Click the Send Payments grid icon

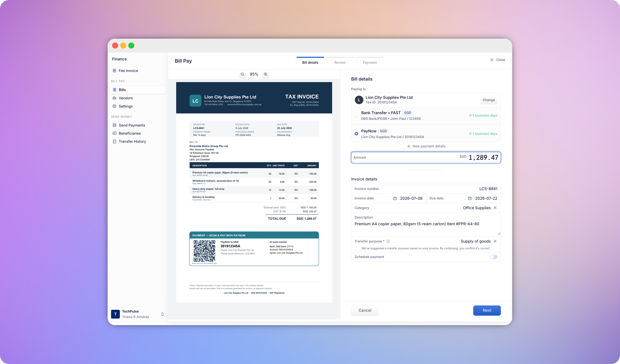(114, 125)
